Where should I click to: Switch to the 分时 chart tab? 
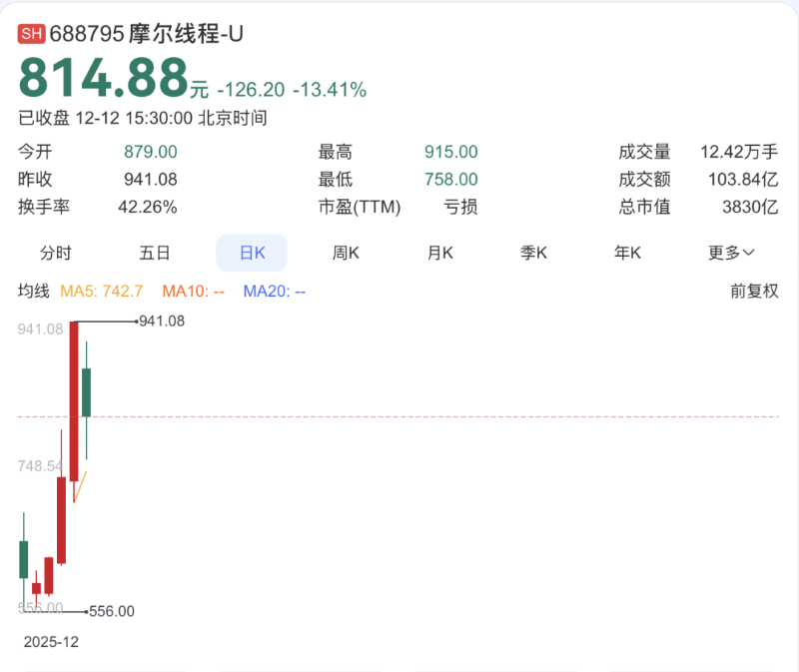coord(56,253)
